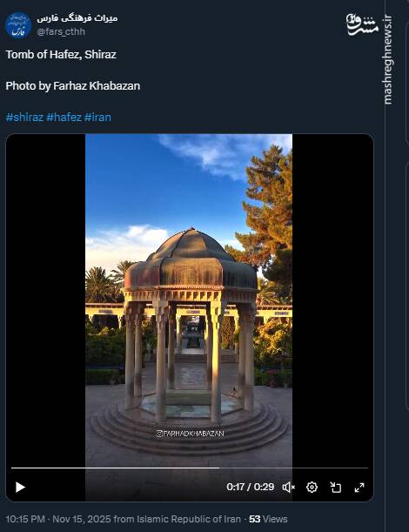The image size is (409, 532).
Task: Click the video progress bar
Action: coord(190,468)
